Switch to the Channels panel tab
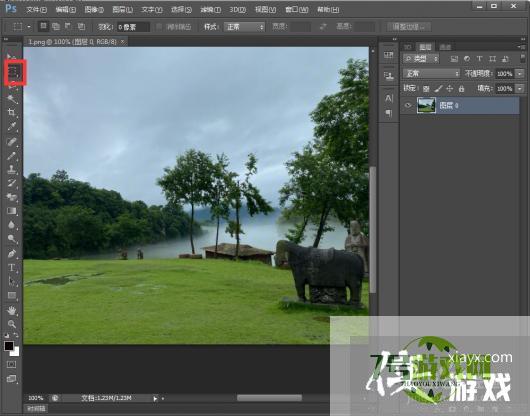Screen dimensions: 530x416 445,47
